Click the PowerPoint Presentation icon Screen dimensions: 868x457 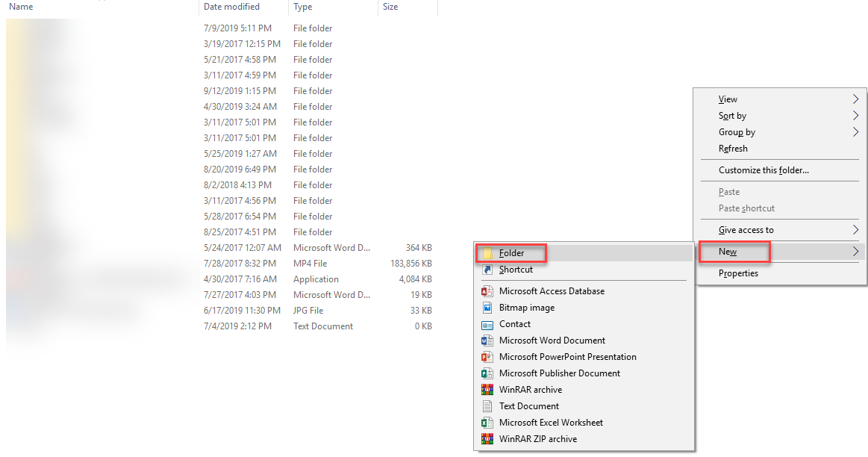487,357
